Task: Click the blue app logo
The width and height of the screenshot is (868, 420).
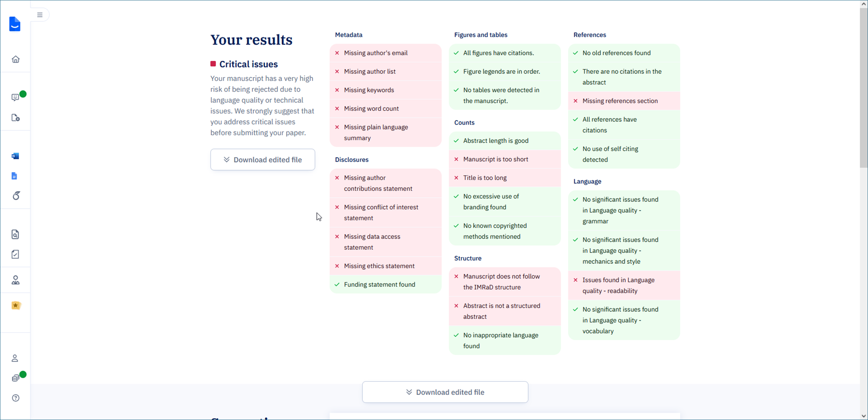Action: pos(15,24)
